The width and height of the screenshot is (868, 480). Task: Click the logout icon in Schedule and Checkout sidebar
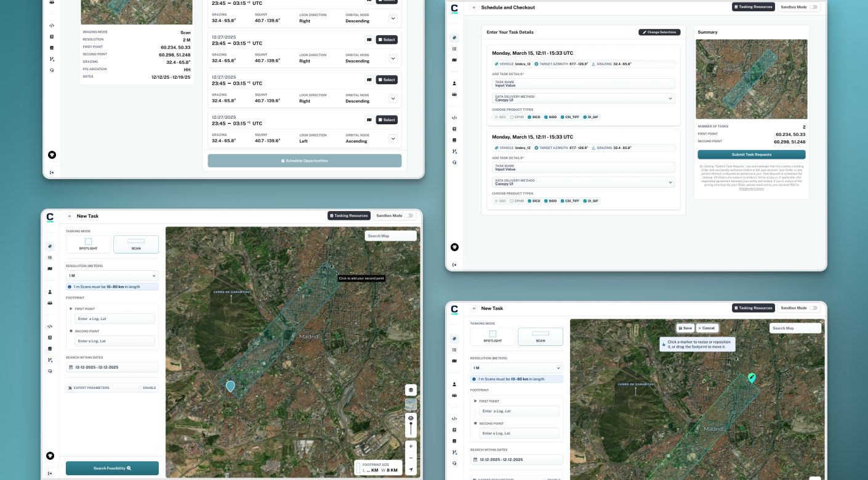pyautogui.click(x=454, y=265)
